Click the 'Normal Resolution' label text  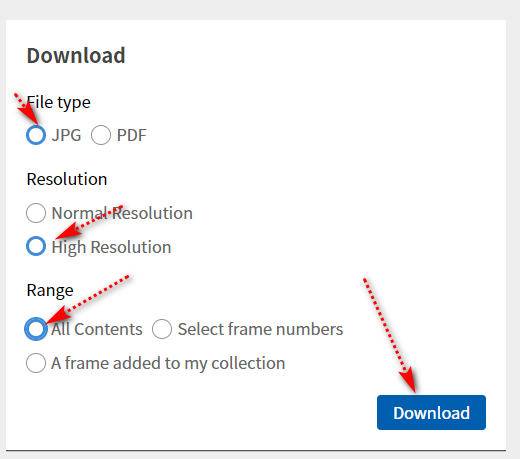(x=122, y=213)
